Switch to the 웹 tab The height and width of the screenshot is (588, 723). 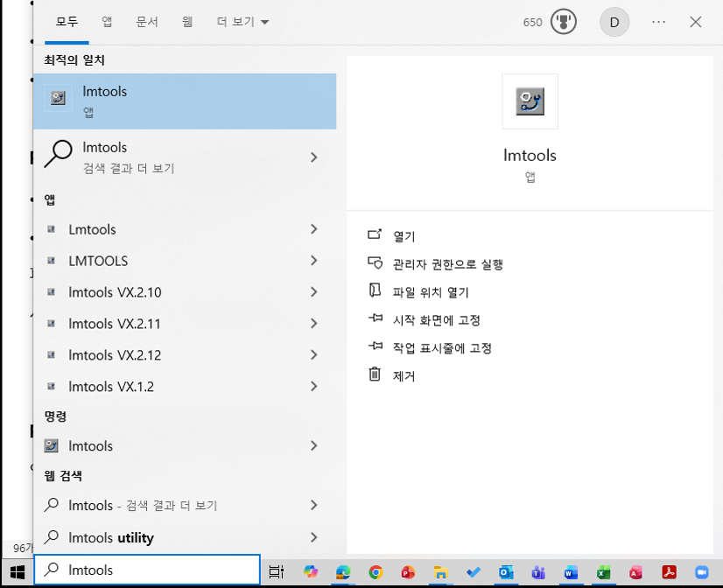[186, 22]
